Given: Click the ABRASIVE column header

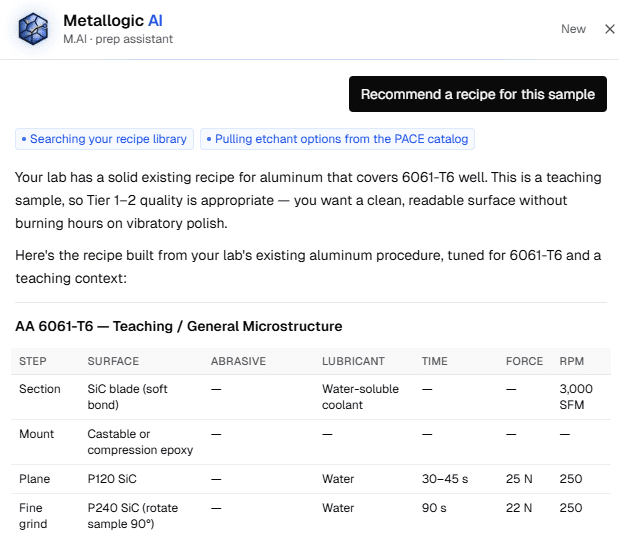Looking at the screenshot, I should 238,361.
